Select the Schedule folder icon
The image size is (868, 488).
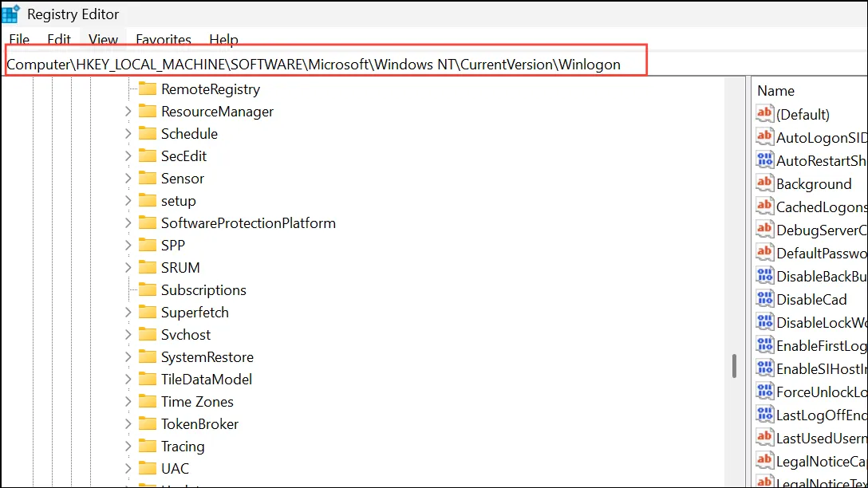click(148, 133)
